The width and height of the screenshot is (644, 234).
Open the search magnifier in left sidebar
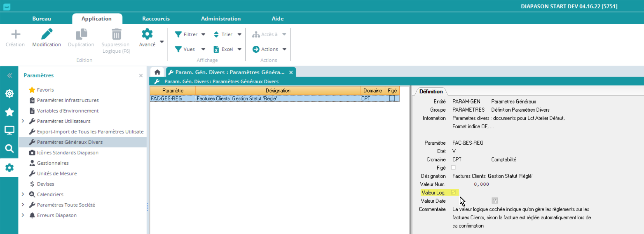9,149
